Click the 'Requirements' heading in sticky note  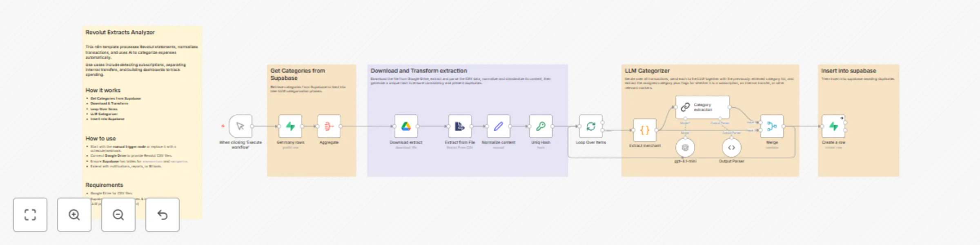point(104,185)
